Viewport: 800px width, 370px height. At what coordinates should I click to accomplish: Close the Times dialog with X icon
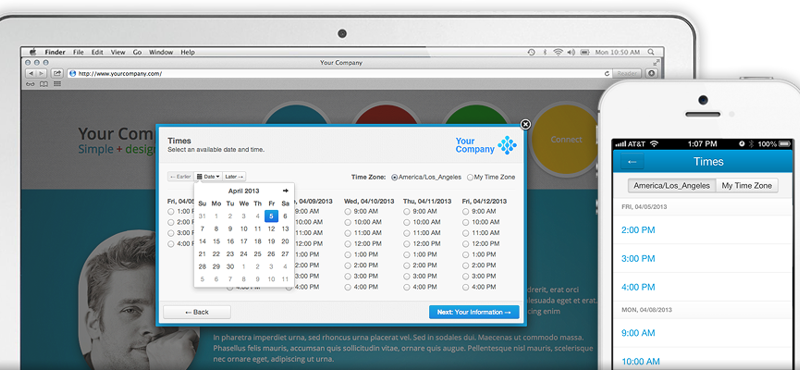point(525,124)
